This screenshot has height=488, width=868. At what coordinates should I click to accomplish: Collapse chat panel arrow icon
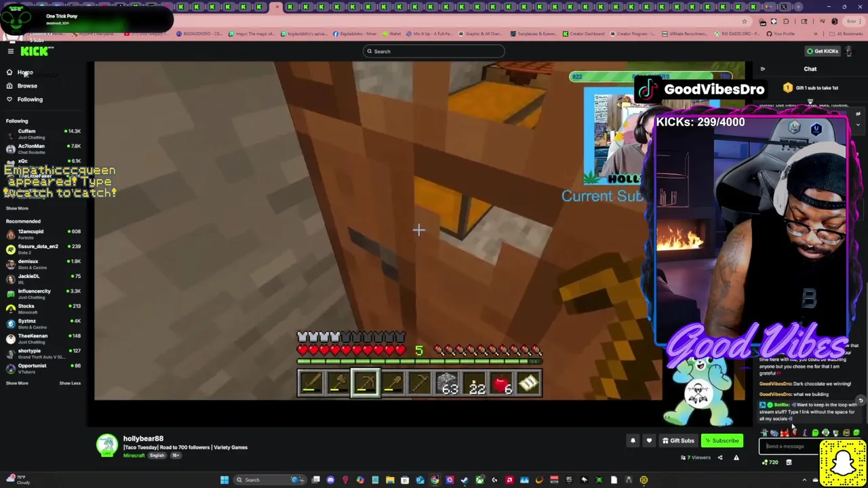pos(763,69)
